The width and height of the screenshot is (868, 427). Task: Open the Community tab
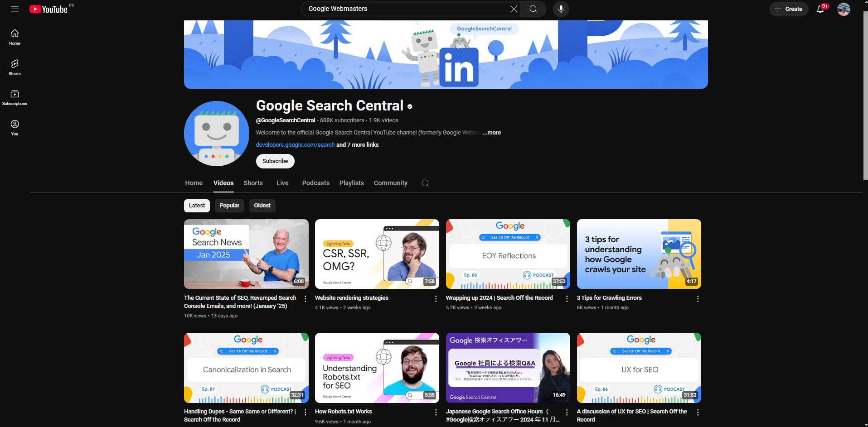point(390,183)
